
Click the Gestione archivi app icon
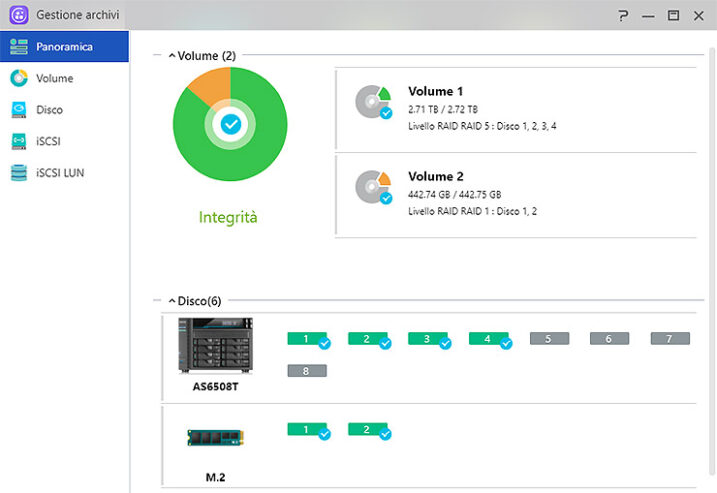18,15
